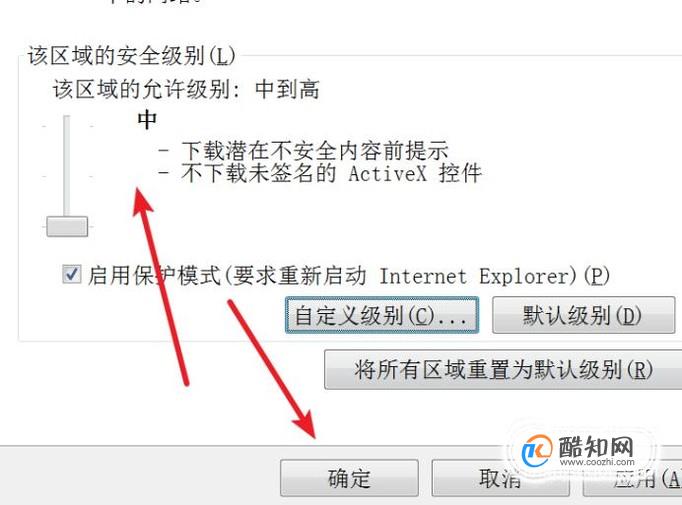Viewport: 682px width, 505px height.
Task: Toggle the 启用保护模式 checkbox
Action: pyautogui.click(x=71, y=275)
